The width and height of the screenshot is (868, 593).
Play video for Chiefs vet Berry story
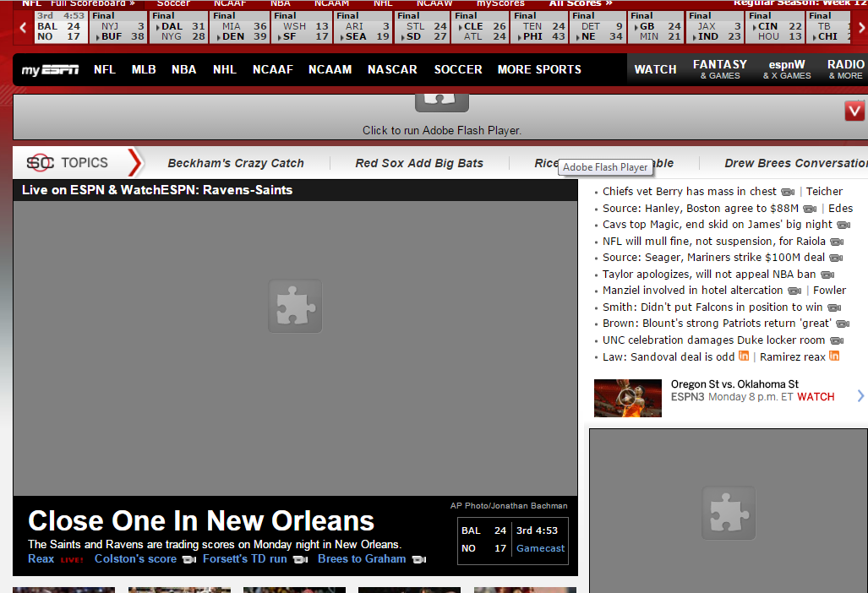(x=788, y=193)
